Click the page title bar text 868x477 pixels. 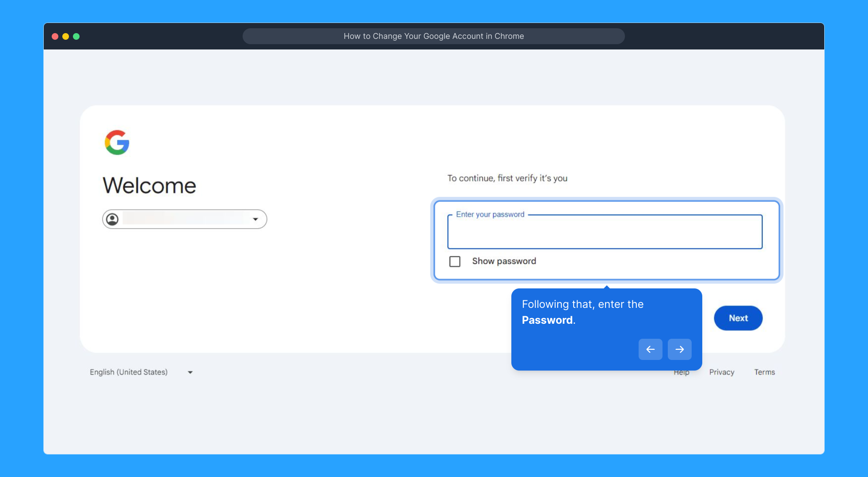(434, 36)
